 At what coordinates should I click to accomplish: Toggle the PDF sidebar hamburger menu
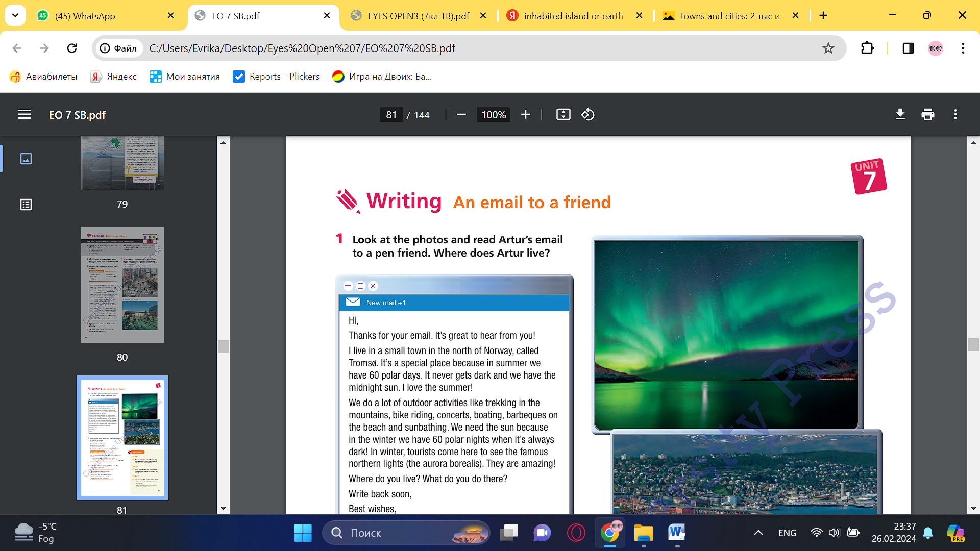tap(24, 114)
